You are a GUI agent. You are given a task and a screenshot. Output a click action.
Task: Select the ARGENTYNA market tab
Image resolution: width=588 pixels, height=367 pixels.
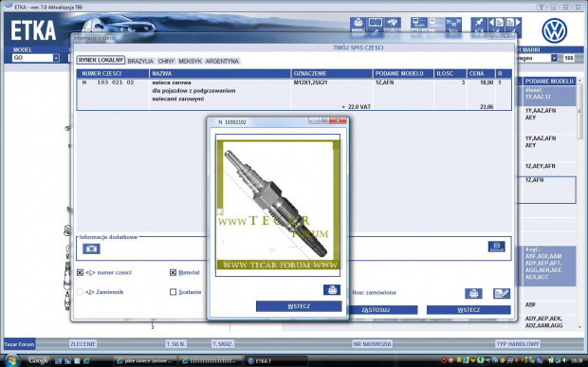pos(222,61)
